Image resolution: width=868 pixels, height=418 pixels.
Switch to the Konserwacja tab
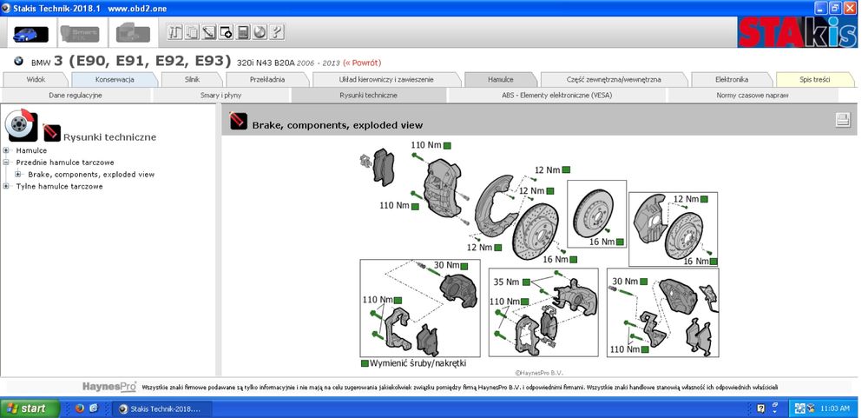click(x=114, y=79)
